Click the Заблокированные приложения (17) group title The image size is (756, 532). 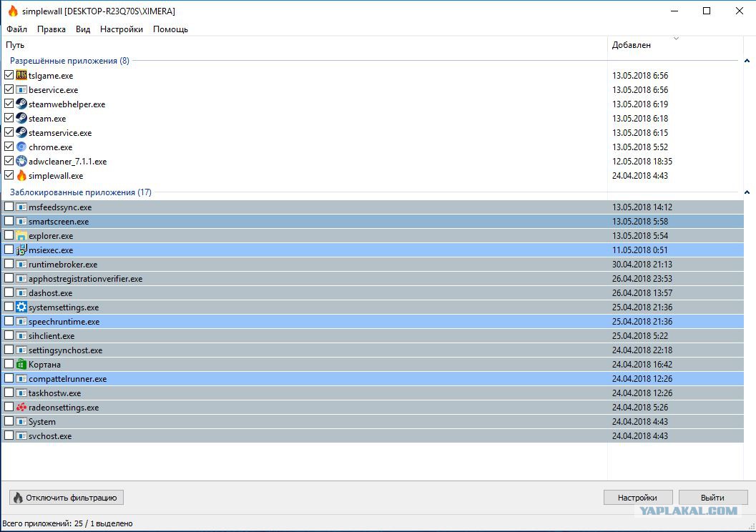point(81,192)
